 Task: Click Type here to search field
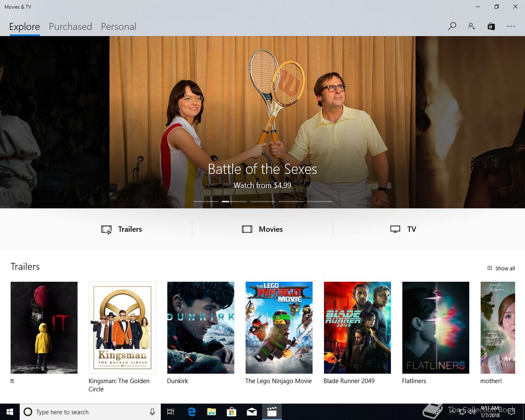[x=90, y=412]
